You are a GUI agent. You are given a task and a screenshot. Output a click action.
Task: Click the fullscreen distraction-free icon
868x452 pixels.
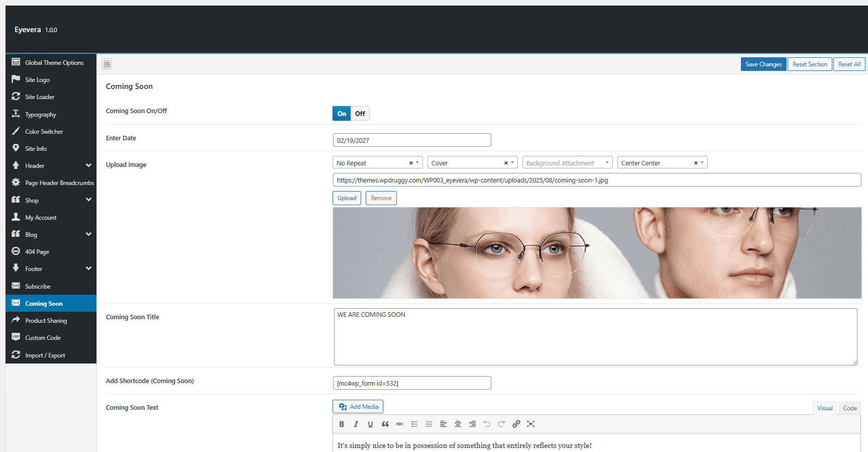coord(530,424)
